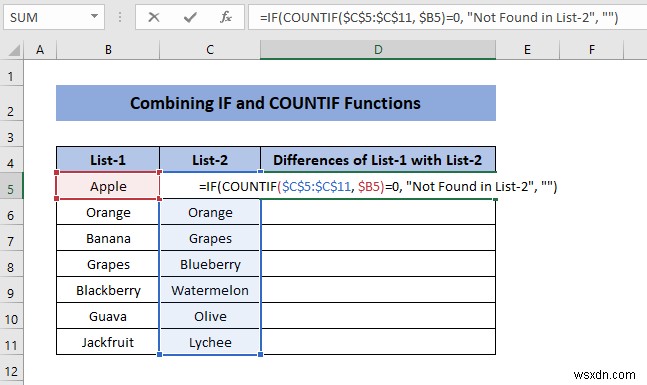Click empty cell D10 beside Olive
Viewport: 647px width, 385px height.
coord(378,316)
